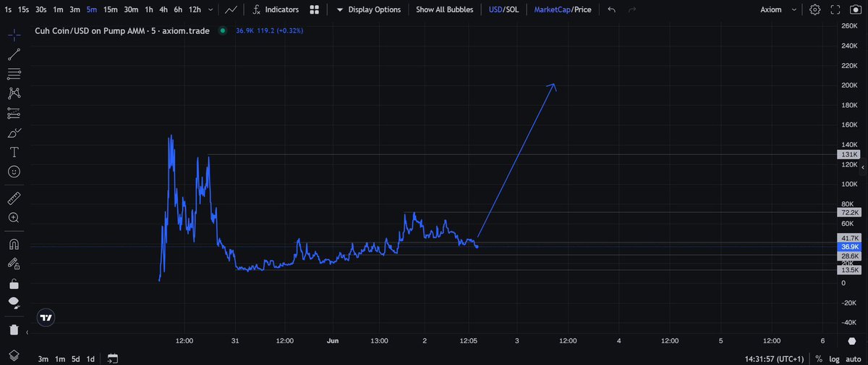
Task: Take a chart snapshot with camera icon
Action: pyautogui.click(x=856, y=9)
